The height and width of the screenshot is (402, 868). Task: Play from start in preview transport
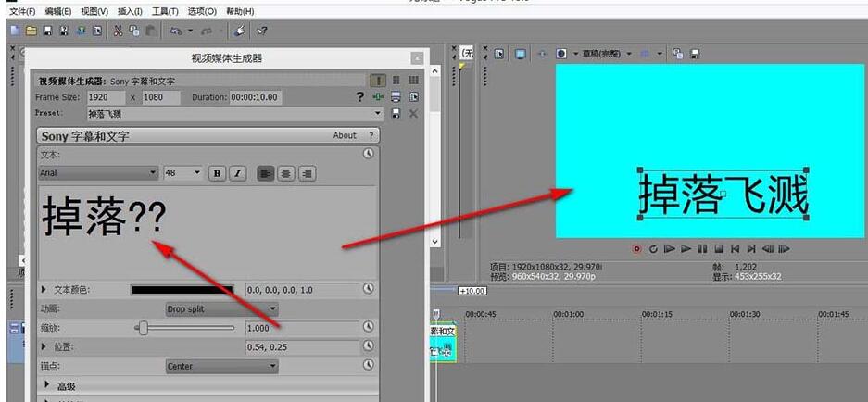[x=670, y=249]
